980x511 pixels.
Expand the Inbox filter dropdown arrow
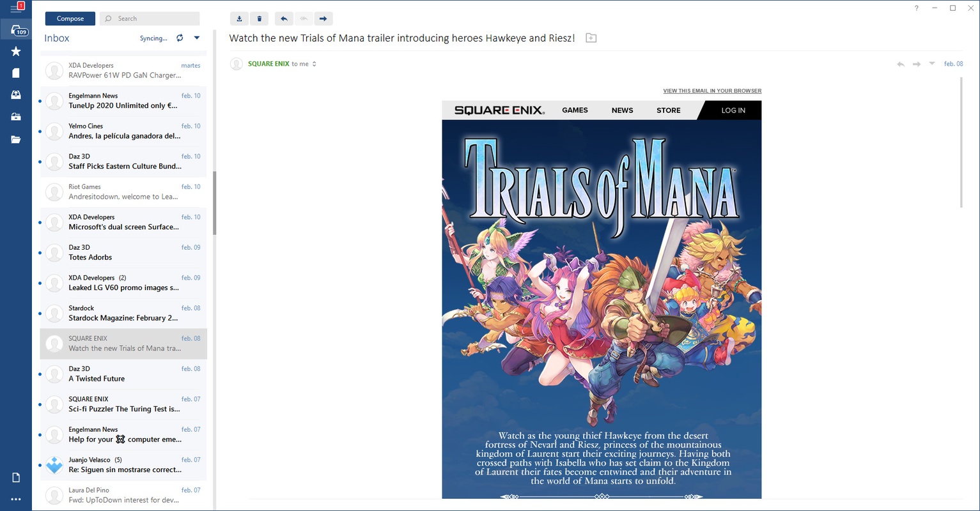coord(197,38)
